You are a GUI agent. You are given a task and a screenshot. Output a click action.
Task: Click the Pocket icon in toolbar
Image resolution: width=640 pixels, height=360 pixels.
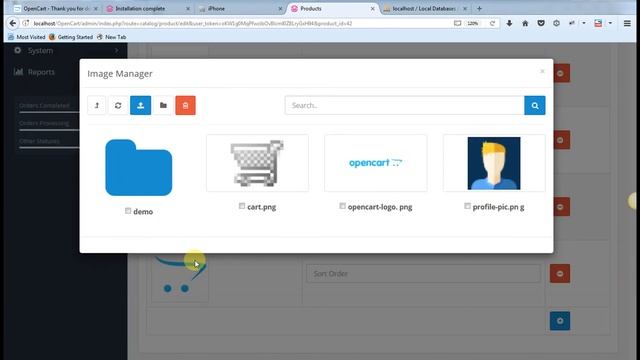541,23
